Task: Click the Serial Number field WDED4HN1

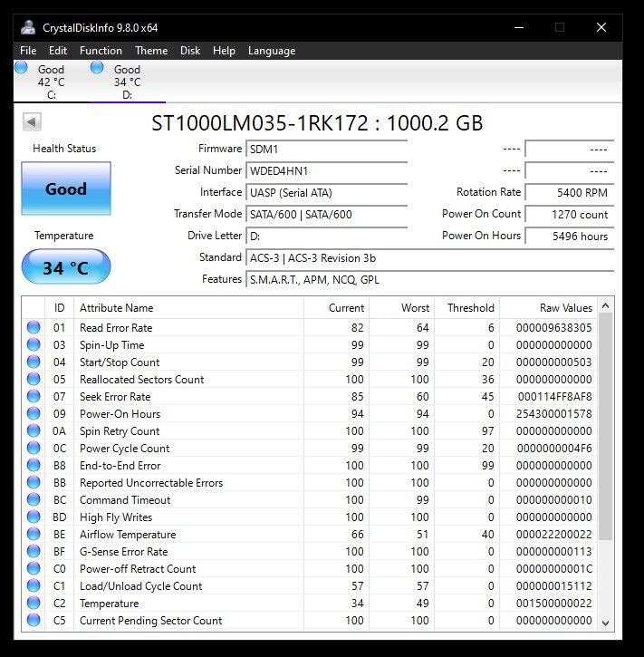Action: 327,171
